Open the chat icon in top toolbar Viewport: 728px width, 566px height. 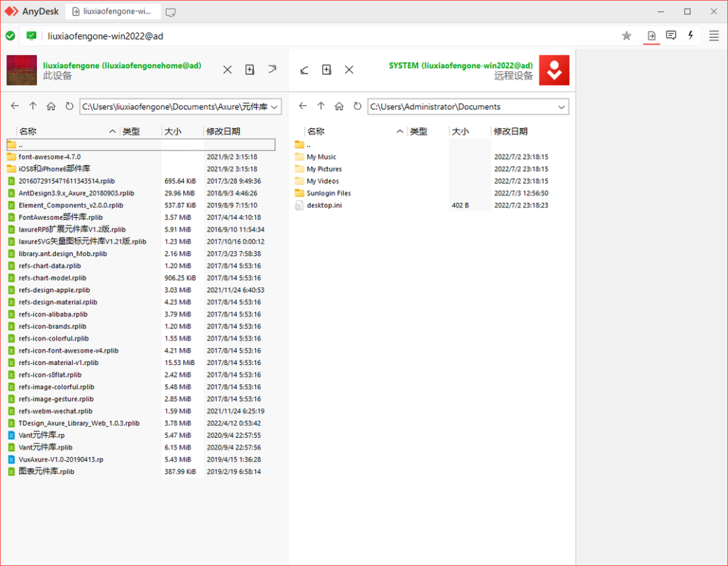pos(671,36)
